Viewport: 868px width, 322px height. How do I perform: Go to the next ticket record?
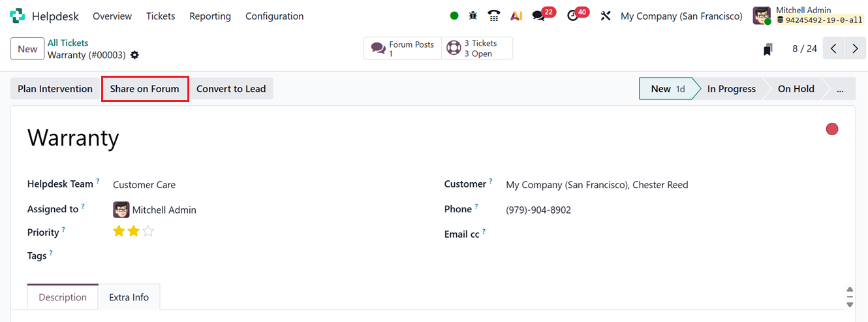point(855,48)
